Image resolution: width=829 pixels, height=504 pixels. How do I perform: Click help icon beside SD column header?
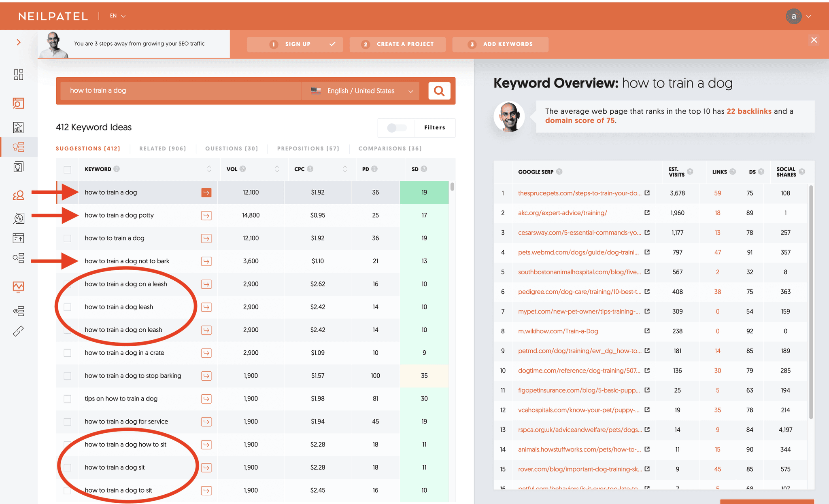tap(424, 169)
